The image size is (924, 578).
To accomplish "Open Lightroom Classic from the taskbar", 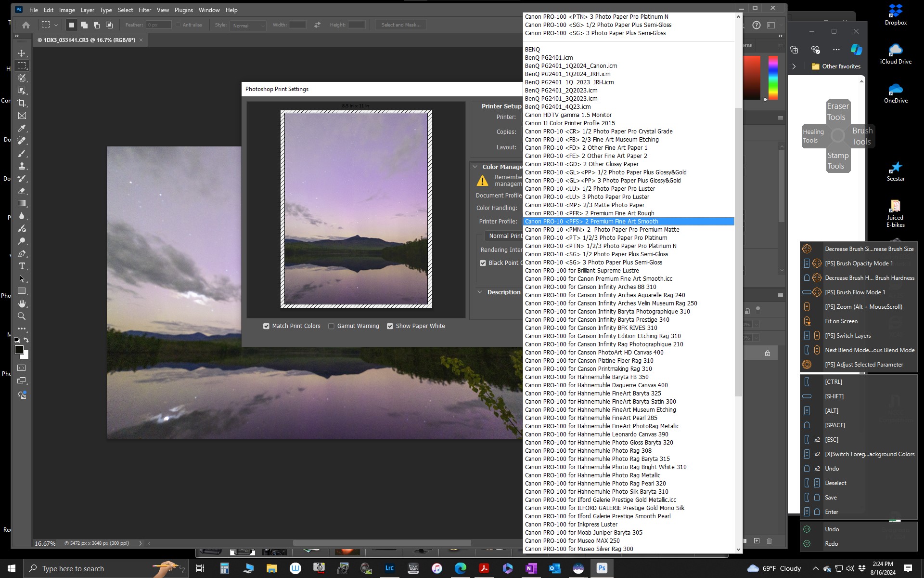I will [x=389, y=568].
